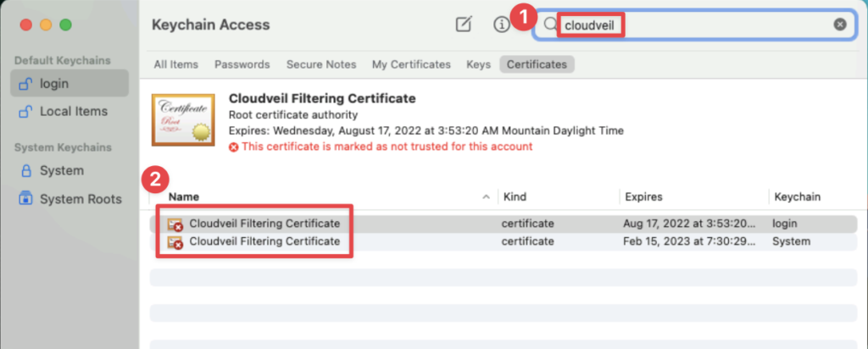Switch to the All Items tab

coord(176,64)
